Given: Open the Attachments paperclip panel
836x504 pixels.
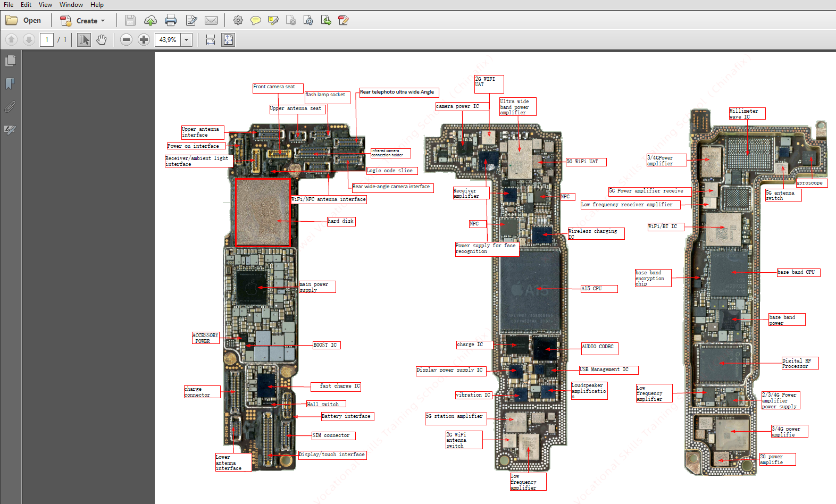Looking at the screenshot, I should click(x=10, y=107).
